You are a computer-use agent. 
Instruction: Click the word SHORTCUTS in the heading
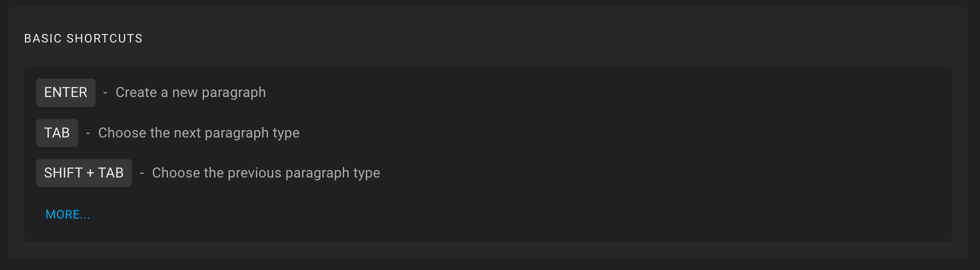(104, 38)
